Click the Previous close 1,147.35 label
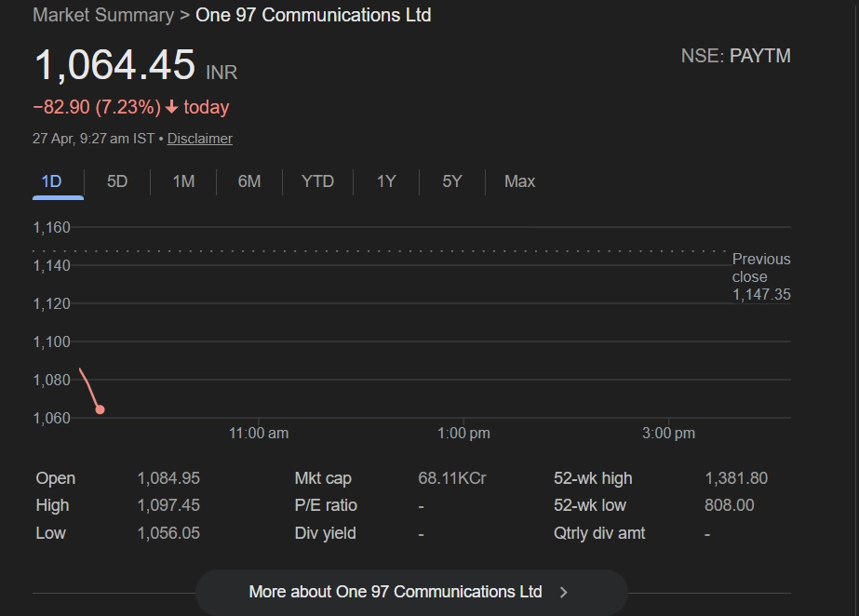859x616 pixels. pyautogui.click(x=760, y=276)
